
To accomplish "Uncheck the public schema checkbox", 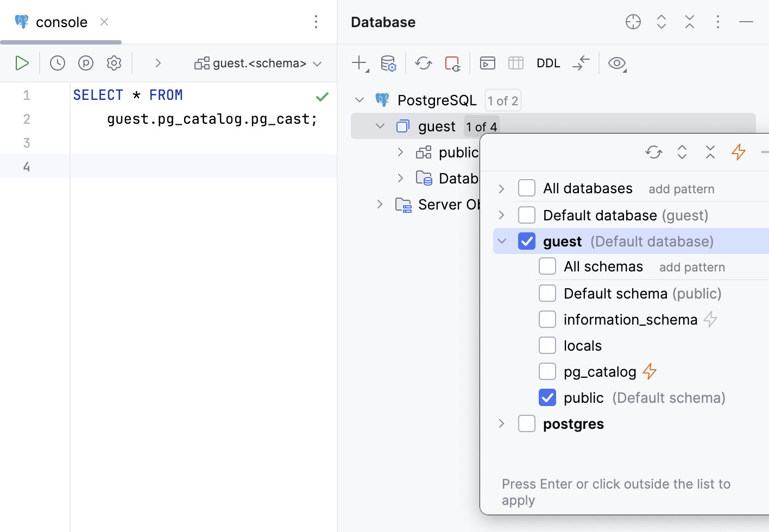I will click(x=547, y=397).
